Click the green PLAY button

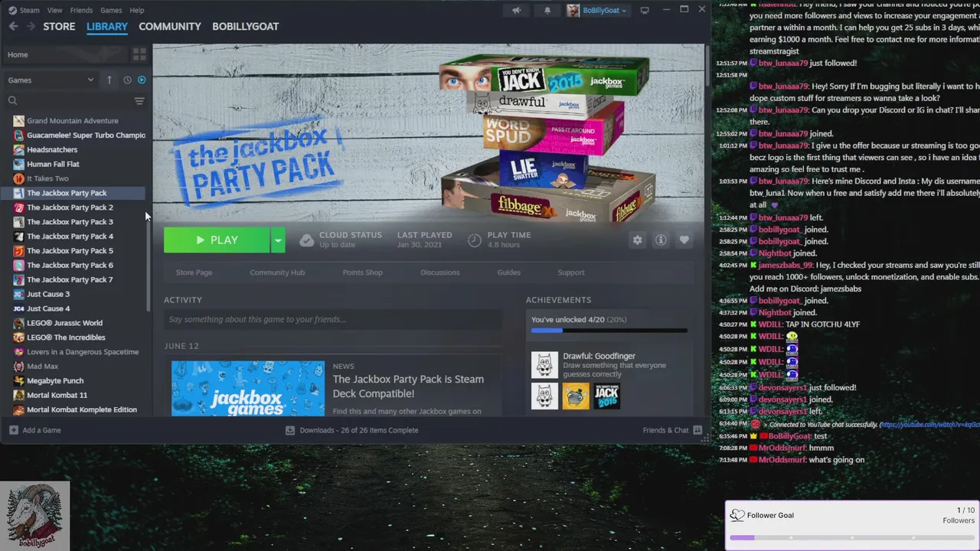coord(217,240)
